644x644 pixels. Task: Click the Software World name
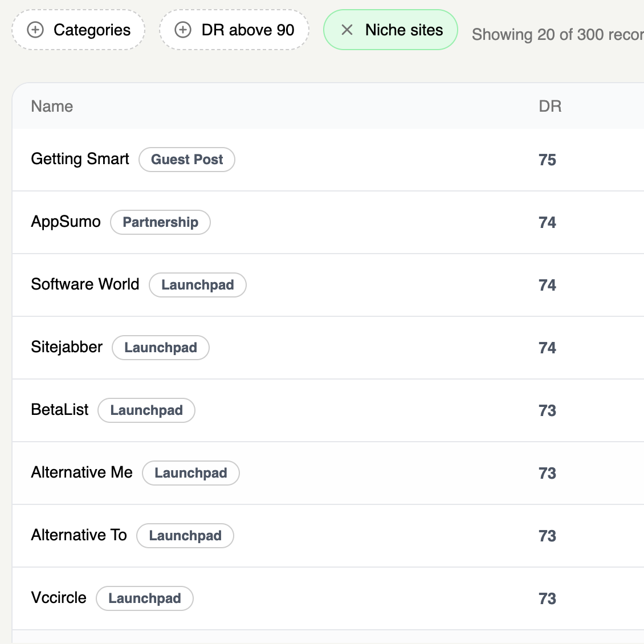[x=85, y=284]
